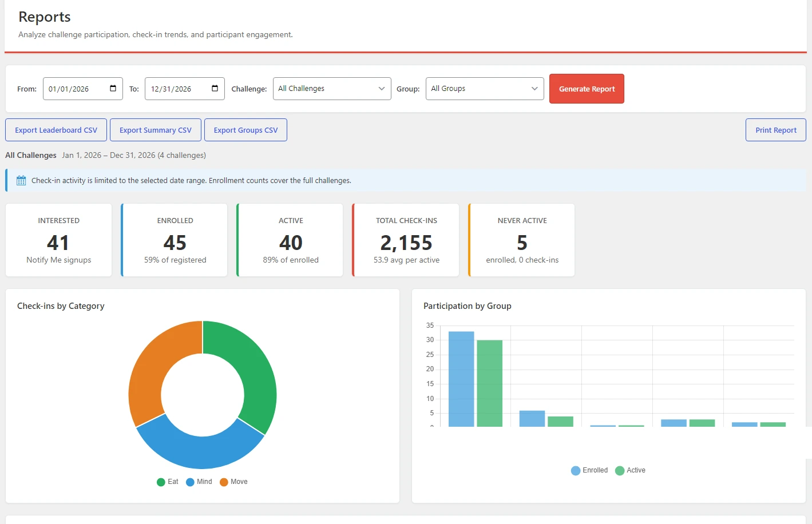
Task: Click the 'All Challenges' summary label
Action: (x=31, y=156)
